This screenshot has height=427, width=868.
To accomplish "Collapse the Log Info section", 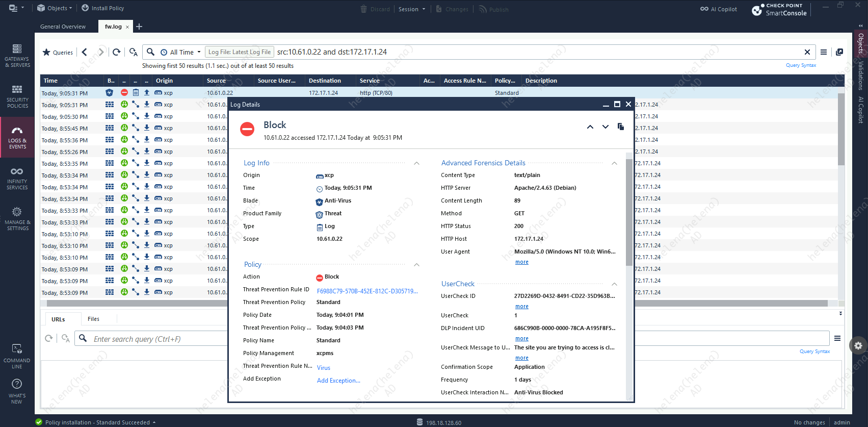I will [x=416, y=163].
